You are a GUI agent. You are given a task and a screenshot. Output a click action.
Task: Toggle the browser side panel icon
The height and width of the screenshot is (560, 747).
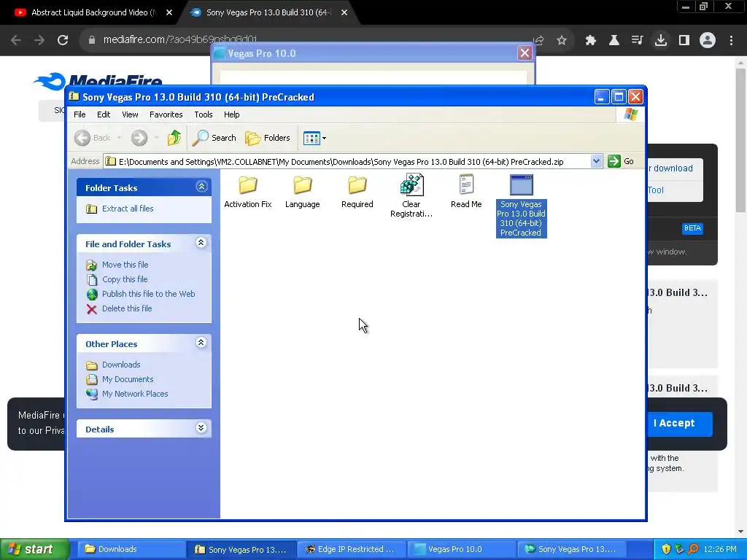click(684, 41)
